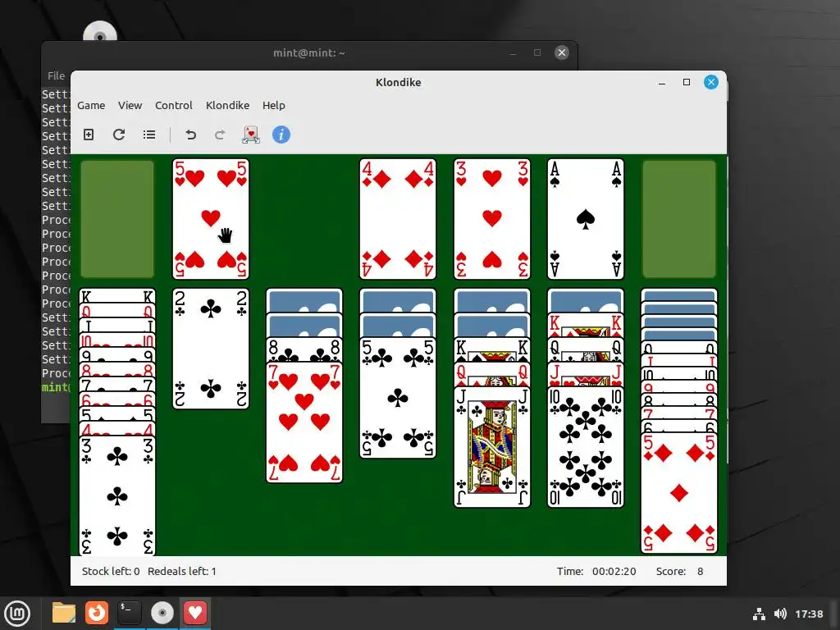
Task: Minimize the Klondike window
Action: click(x=662, y=83)
